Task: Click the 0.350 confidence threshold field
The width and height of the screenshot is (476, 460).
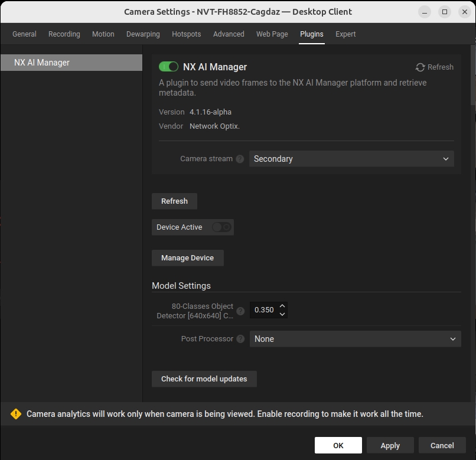Action: [x=263, y=310]
